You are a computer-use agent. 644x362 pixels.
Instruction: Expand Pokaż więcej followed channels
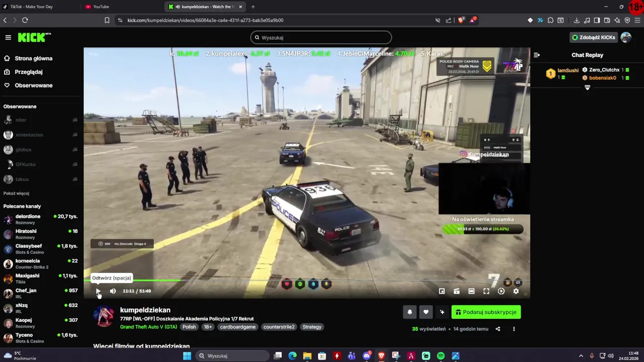(16, 193)
